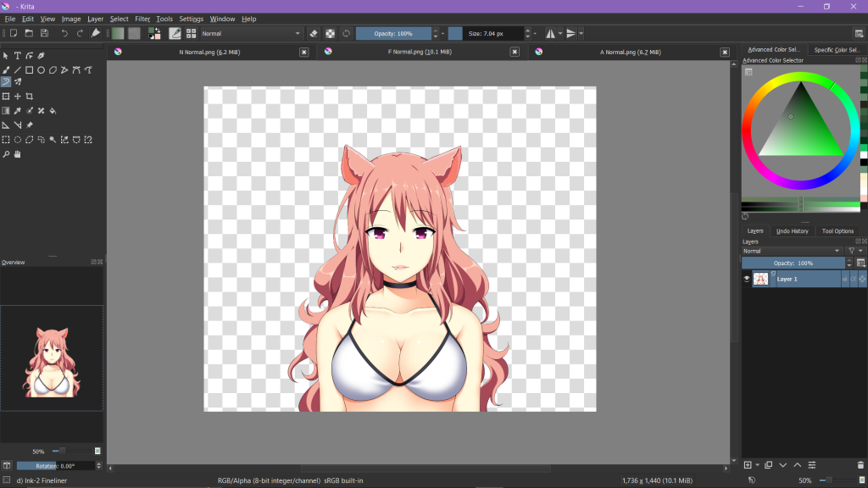Close the F Normal.png document tab
Image resolution: width=868 pixels, height=488 pixels.
515,52
